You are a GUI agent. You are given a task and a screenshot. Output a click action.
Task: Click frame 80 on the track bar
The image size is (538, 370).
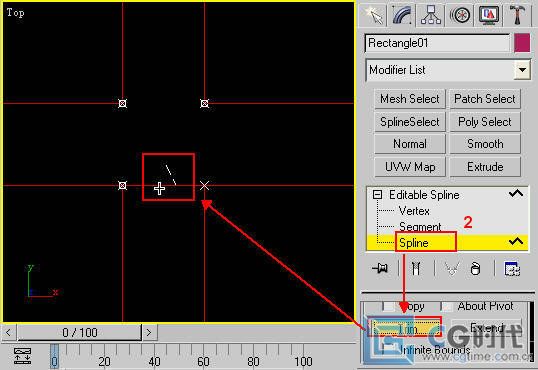coord(253,361)
